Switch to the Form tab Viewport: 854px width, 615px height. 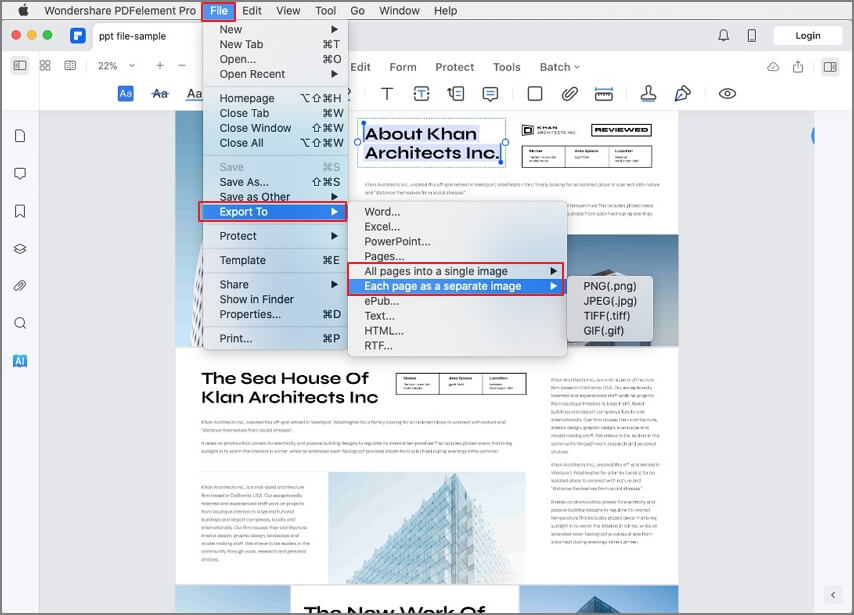[x=402, y=67]
